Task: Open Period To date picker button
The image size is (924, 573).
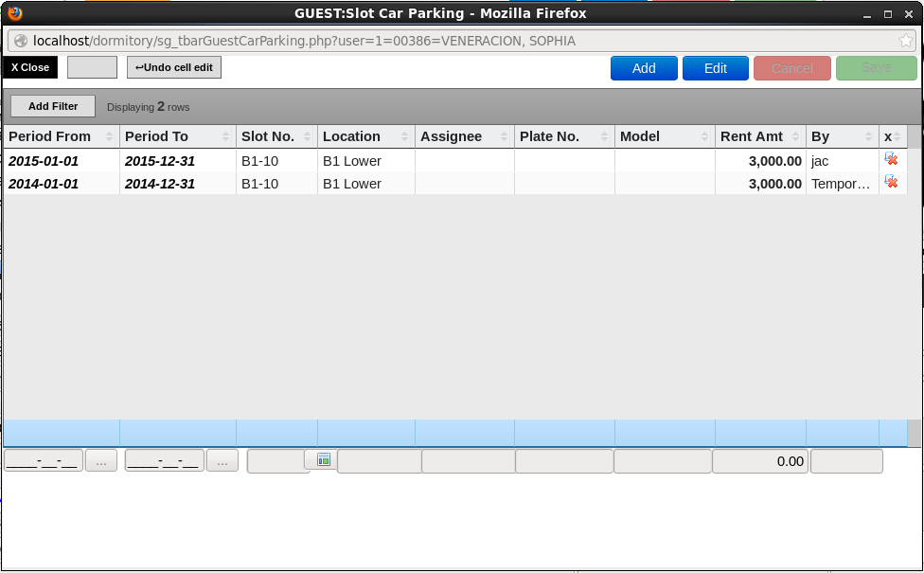Action: pos(222,461)
